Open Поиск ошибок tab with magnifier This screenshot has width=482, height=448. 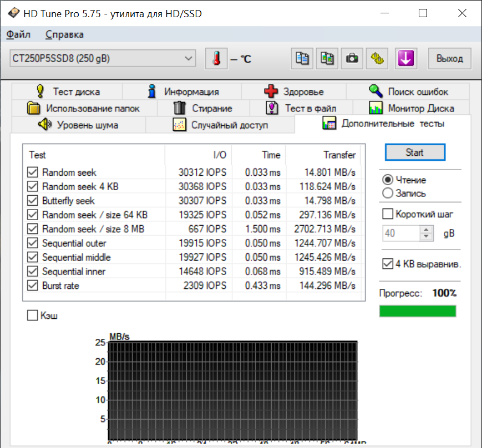click(x=408, y=91)
